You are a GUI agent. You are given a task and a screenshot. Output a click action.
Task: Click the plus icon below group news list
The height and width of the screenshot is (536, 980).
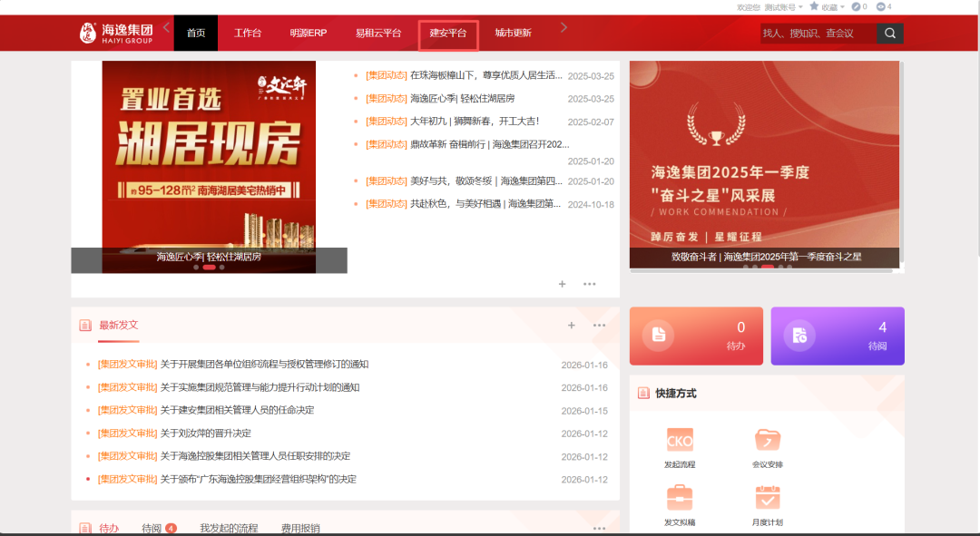(x=562, y=284)
